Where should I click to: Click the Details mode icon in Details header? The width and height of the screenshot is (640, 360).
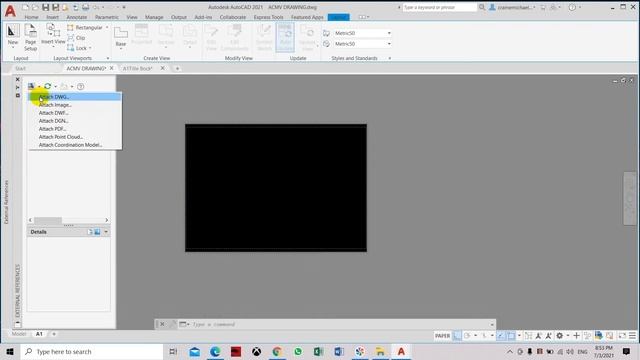point(90,232)
